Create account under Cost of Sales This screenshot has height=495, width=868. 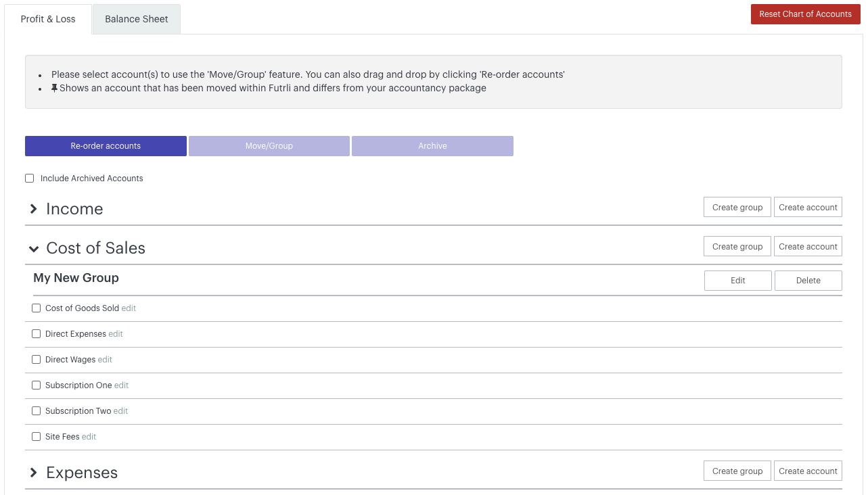click(808, 247)
